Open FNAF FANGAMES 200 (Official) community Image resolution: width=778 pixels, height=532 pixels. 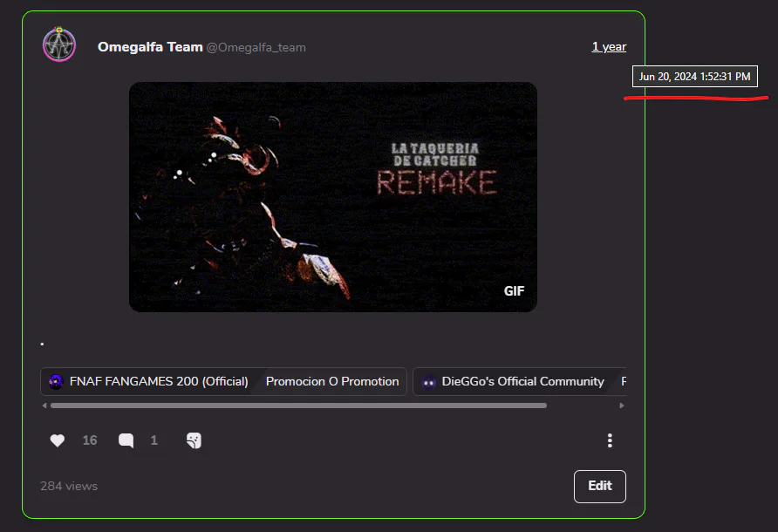point(159,382)
